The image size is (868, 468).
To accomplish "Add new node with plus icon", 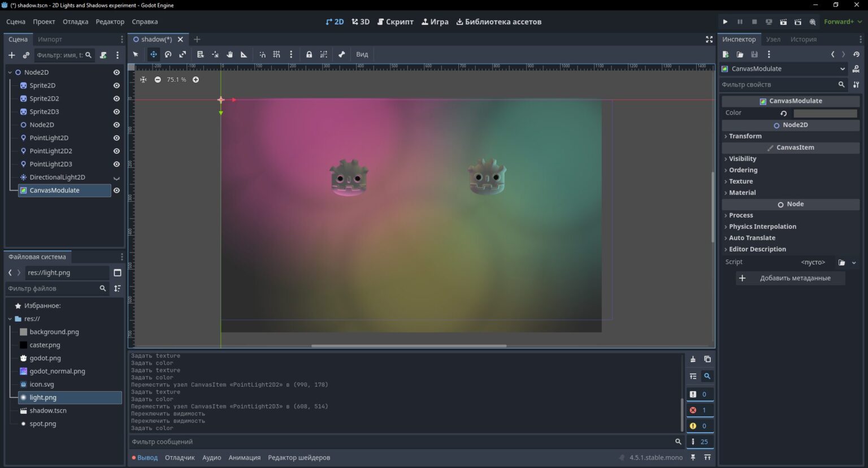I will 11,55.
